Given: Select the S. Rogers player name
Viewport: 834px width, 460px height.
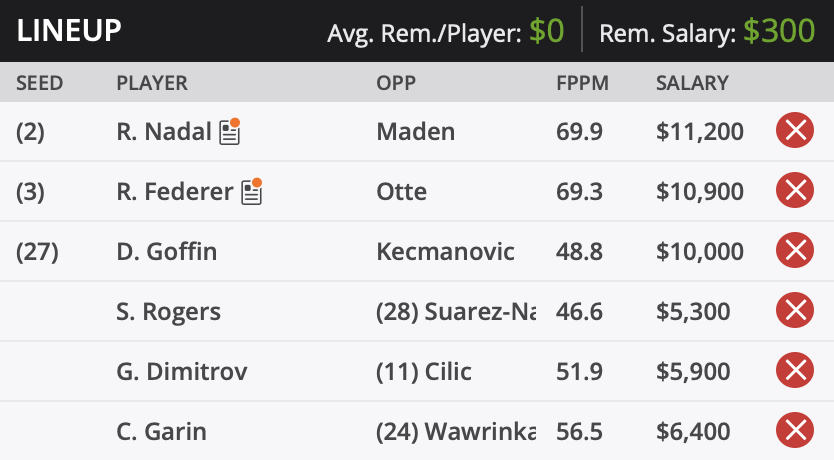Looking at the screenshot, I should point(169,312).
